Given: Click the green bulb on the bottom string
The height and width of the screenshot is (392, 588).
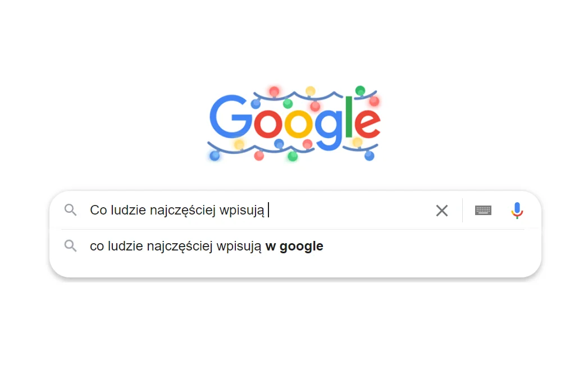Looking at the screenshot, I should coord(293,156).
